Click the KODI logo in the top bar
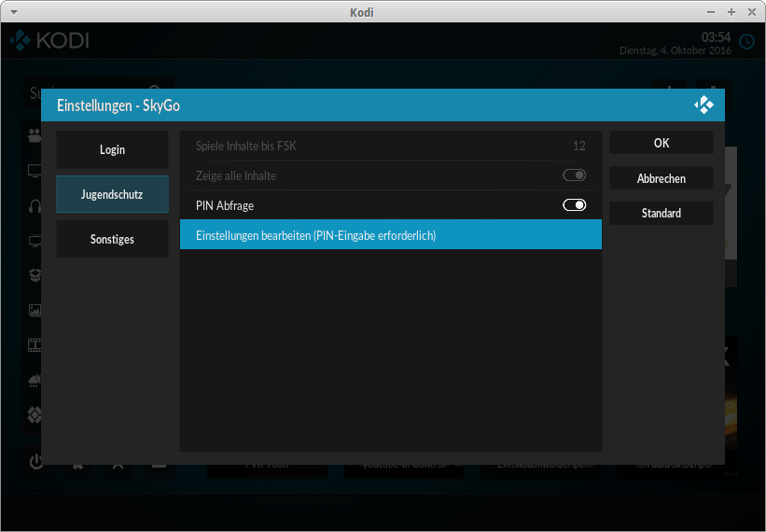Screen dimensions: 766x532 [49, 40]
